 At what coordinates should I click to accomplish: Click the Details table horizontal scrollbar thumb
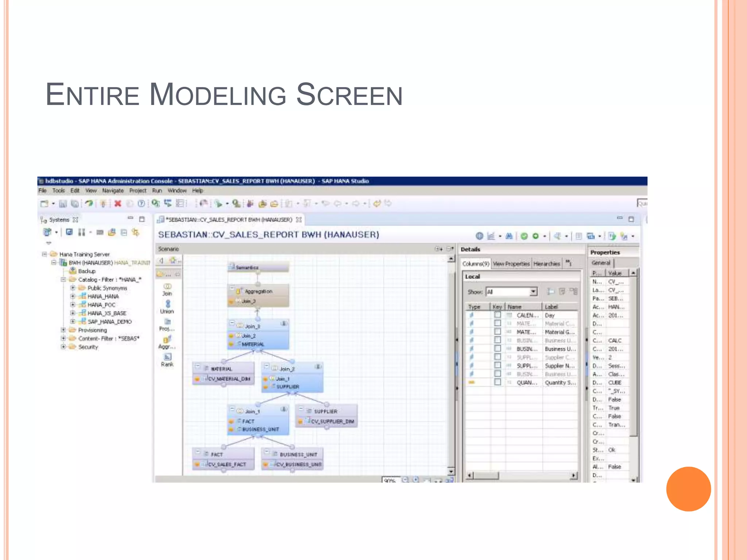pos(486,475)
